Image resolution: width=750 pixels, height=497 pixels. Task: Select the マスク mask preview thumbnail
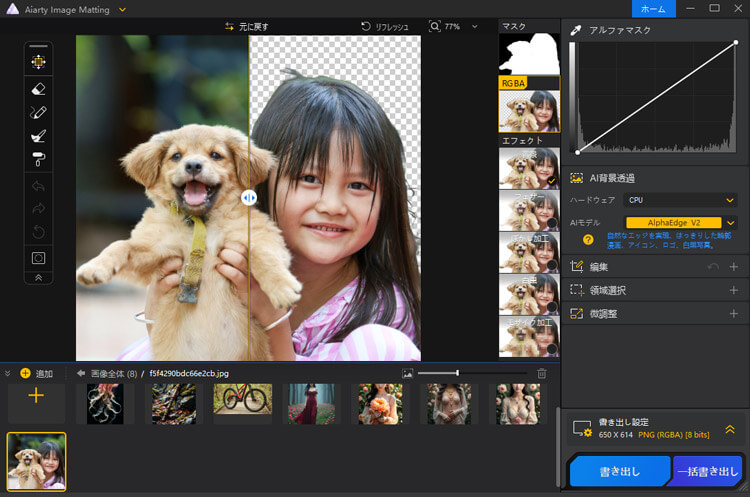coord(529,54)
